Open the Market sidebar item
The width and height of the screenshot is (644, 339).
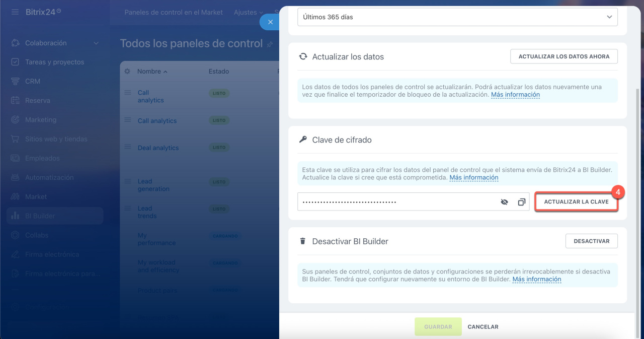[x=36, y=196]
